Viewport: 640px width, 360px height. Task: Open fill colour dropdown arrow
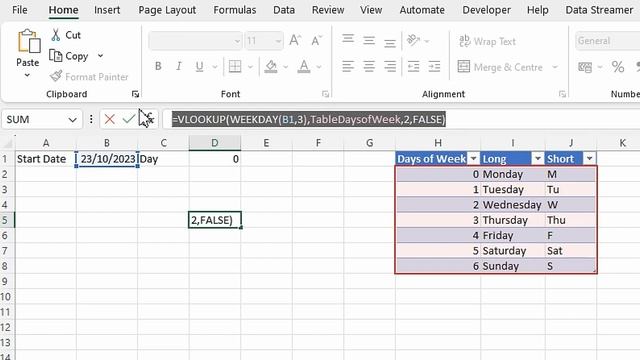point(286,67)
